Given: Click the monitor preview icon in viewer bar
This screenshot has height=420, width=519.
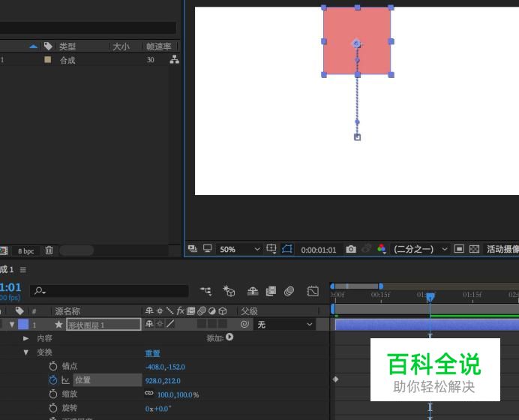Looking at the screenshot, I should click(x=208, y=248).
